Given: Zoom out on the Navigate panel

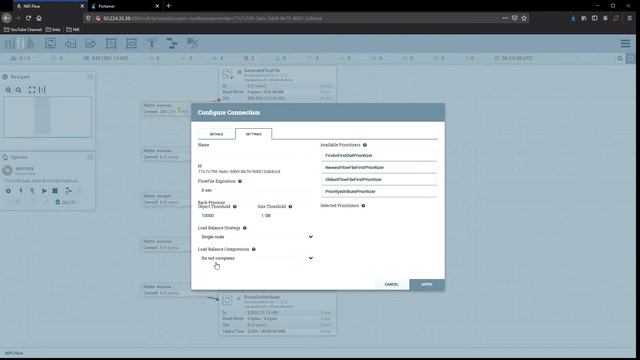Looking at the screenshot, I should click(x=18, y=90).
